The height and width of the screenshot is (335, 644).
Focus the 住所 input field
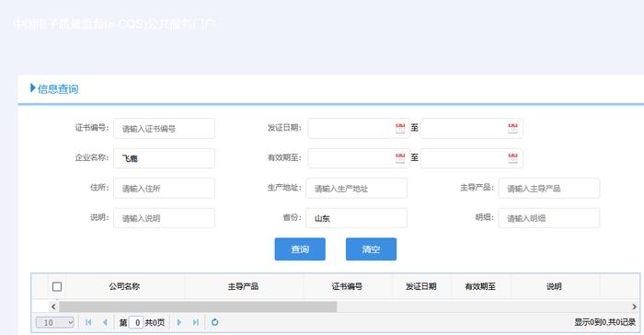click(164, 189)
